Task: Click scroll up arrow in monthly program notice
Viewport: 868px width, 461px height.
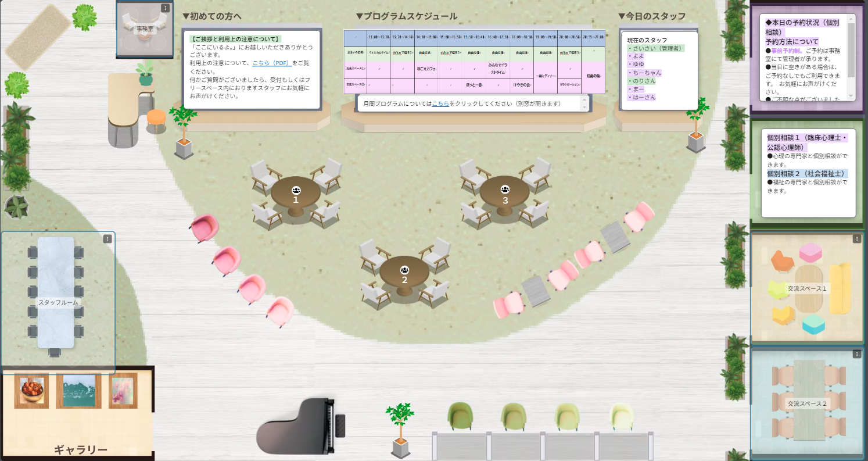Action: (584, 99)
